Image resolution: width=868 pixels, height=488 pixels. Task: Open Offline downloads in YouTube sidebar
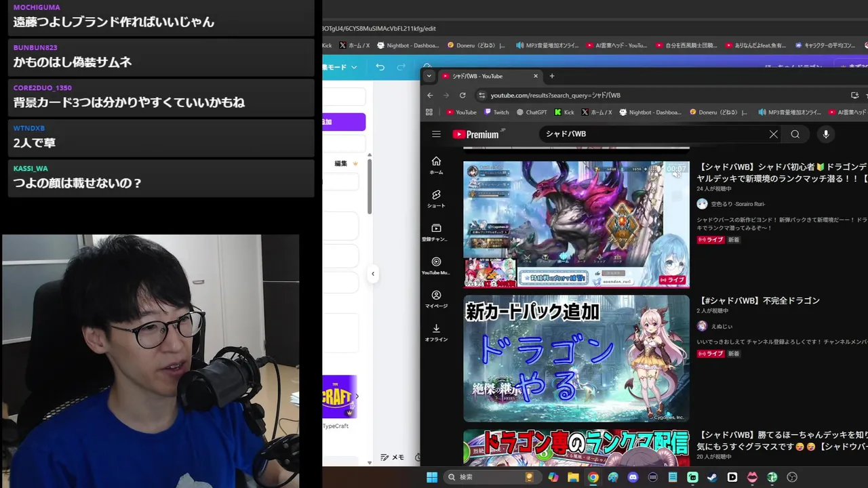point(436,333)
